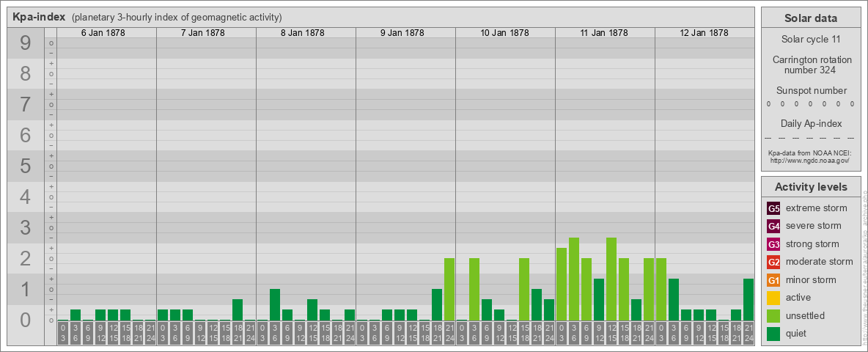
Task: Click the 'Solar cycle 11' text
Action: coord(811,40)
